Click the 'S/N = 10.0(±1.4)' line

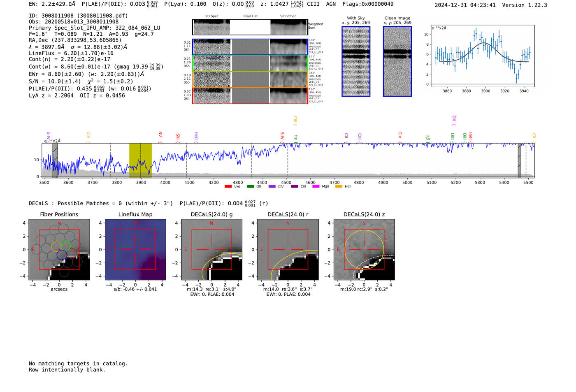(55, 81)
